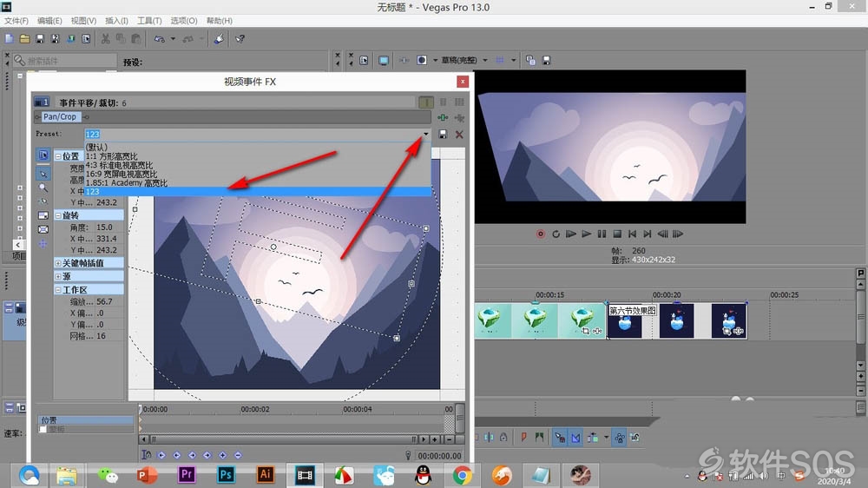Open Premiere Pro from the taskbar
868x488 pixels.
[x=187, y=475]
